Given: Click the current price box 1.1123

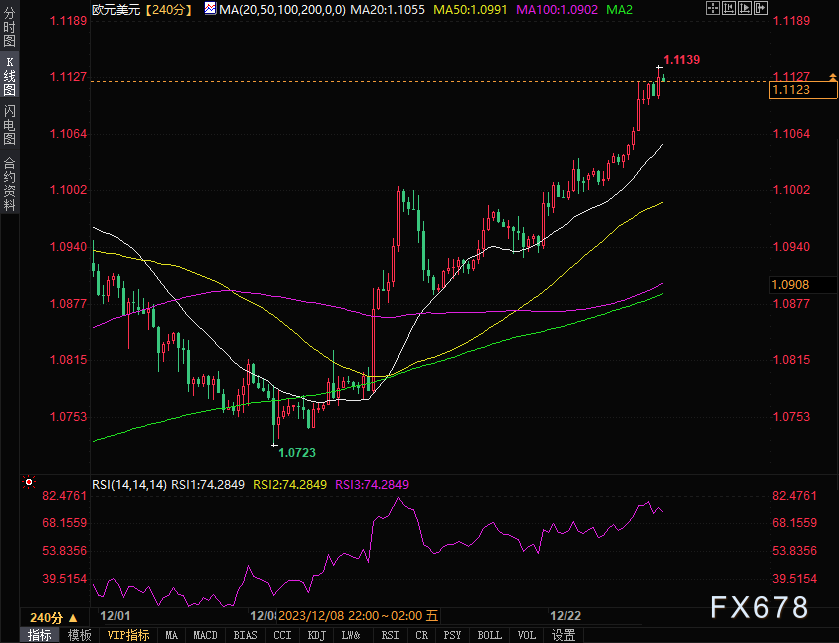Looking at the screenshot, I should tap(790, 90).
